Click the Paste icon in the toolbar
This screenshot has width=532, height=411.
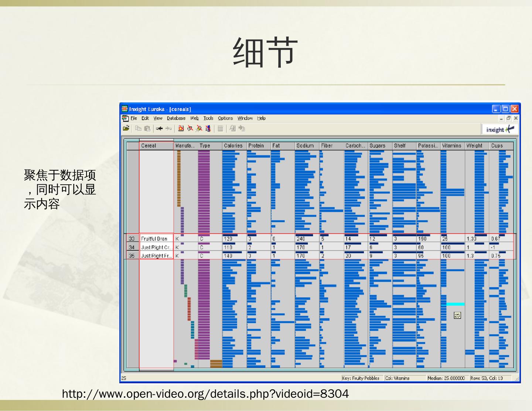(147, 129)
